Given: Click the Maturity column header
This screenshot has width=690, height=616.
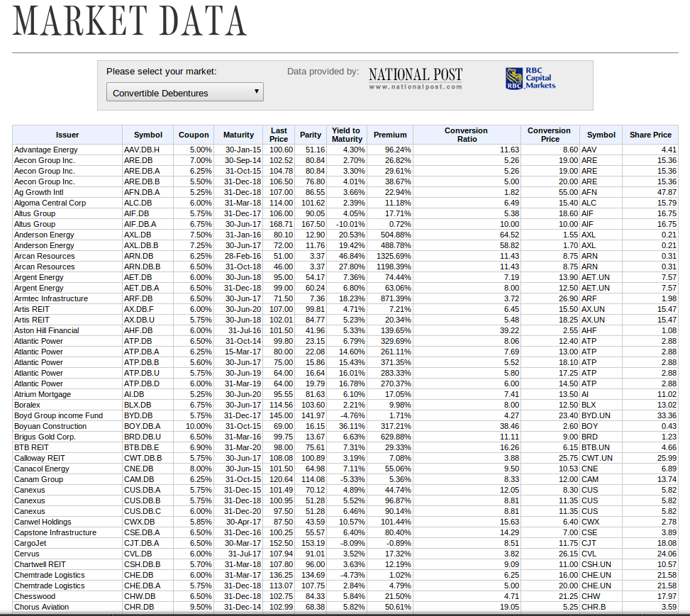Looking at the screenshot, I should pyautogui.click(x=238, y=135).
